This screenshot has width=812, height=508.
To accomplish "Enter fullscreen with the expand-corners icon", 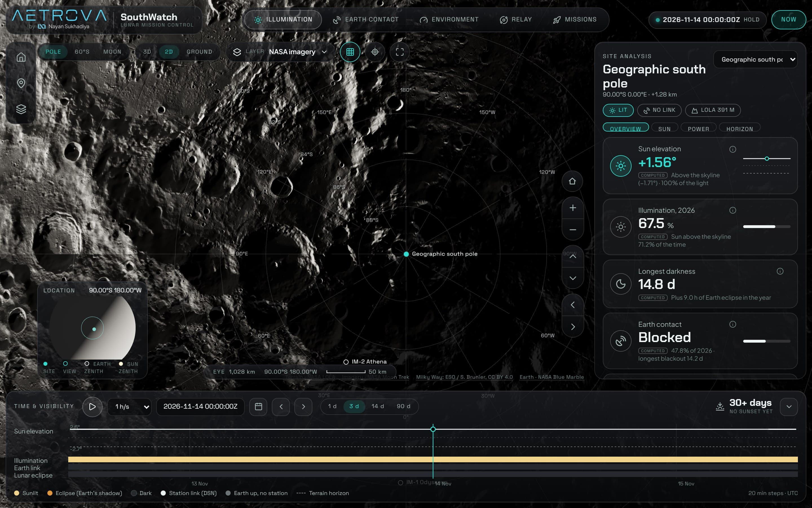I will (x=400, y=52).
